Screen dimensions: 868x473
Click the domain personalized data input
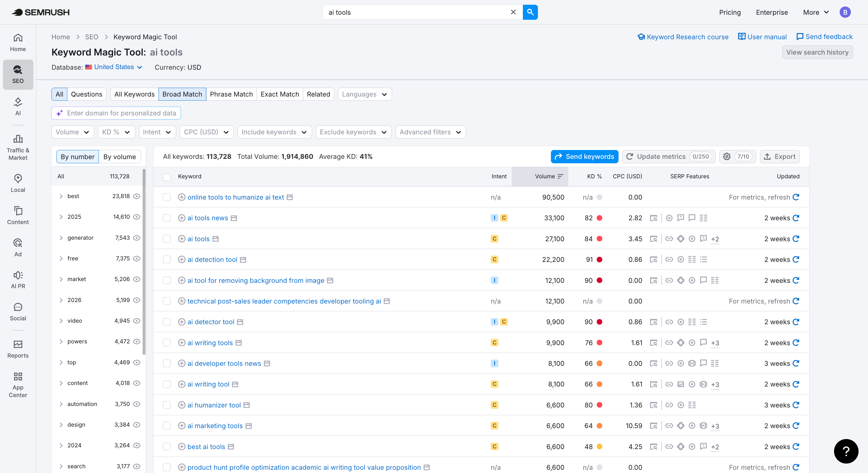(116, 113)
